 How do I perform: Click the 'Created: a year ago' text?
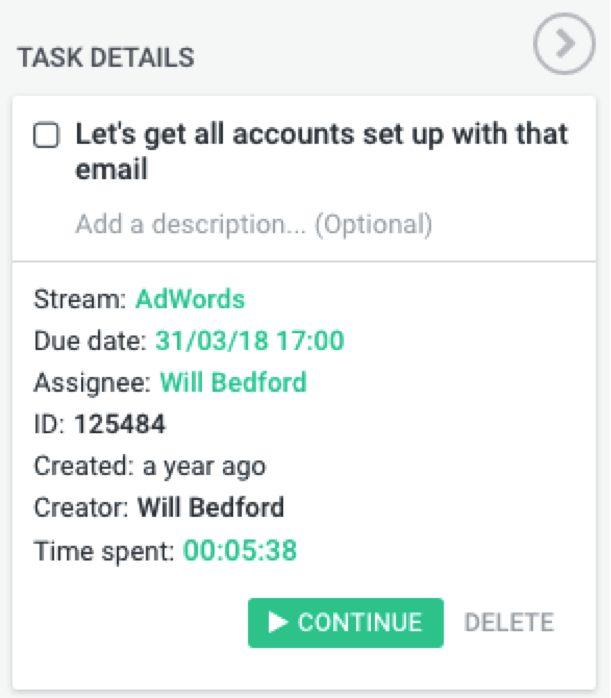[150, 466]
